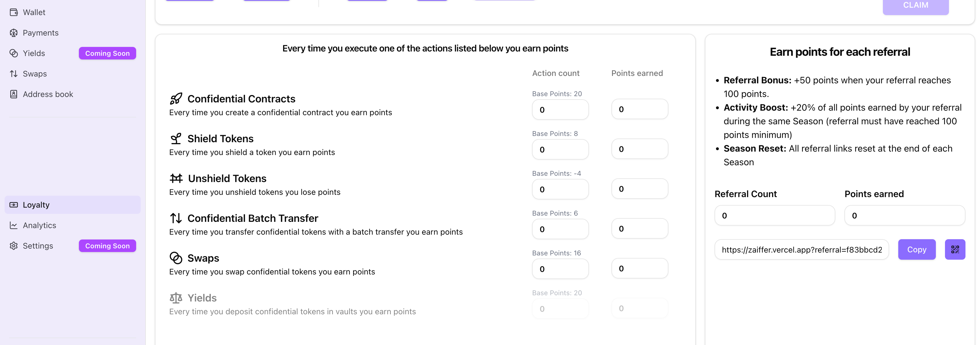This screenshot has width=980, height=345.
Task: Click the Swaps arrows icon in sidebar
Action: [x=14, y=74]
